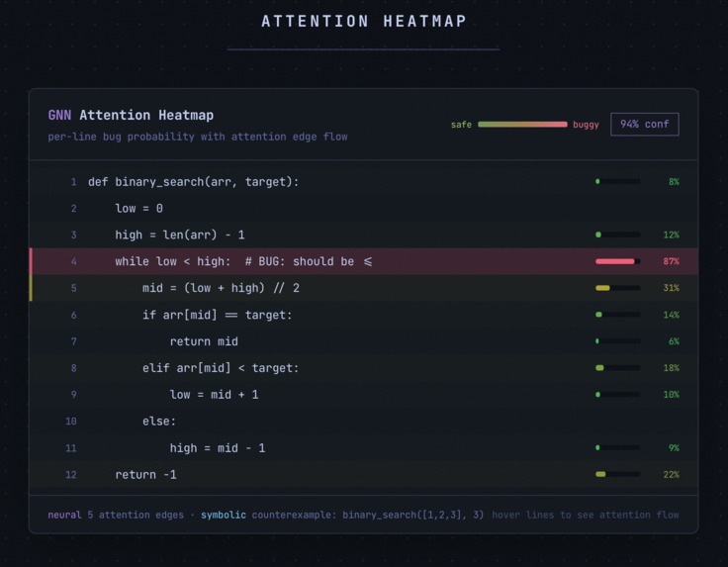Viewport: 728px width, 567px height.
Task: Select the highlighted buggy while loop line
Action: [x=364, y=261]
